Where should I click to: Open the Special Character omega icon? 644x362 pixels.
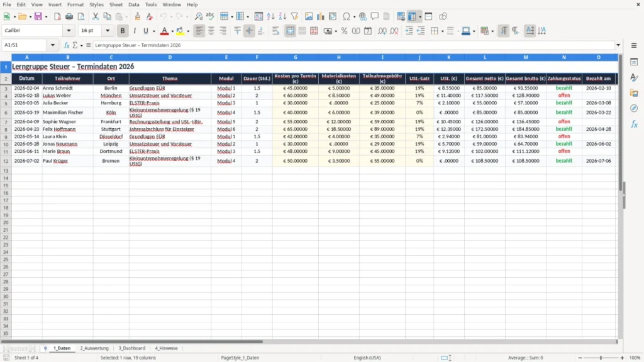click(347, 16)
